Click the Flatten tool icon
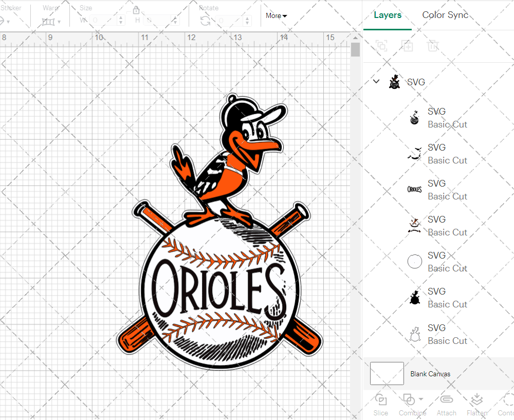Viewport: 514px width, 420px height. (476, 399)
